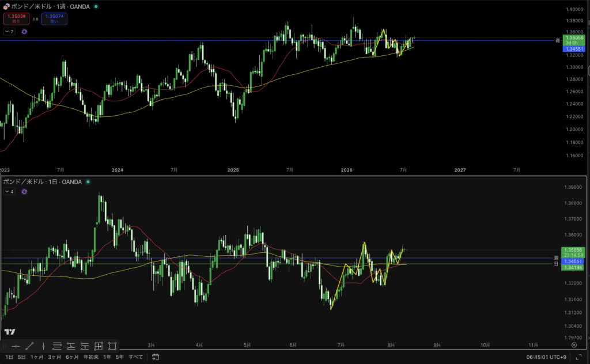Grab the favorites toolbar drag handle
Screen dimensions: 590x364
(5, 346)
